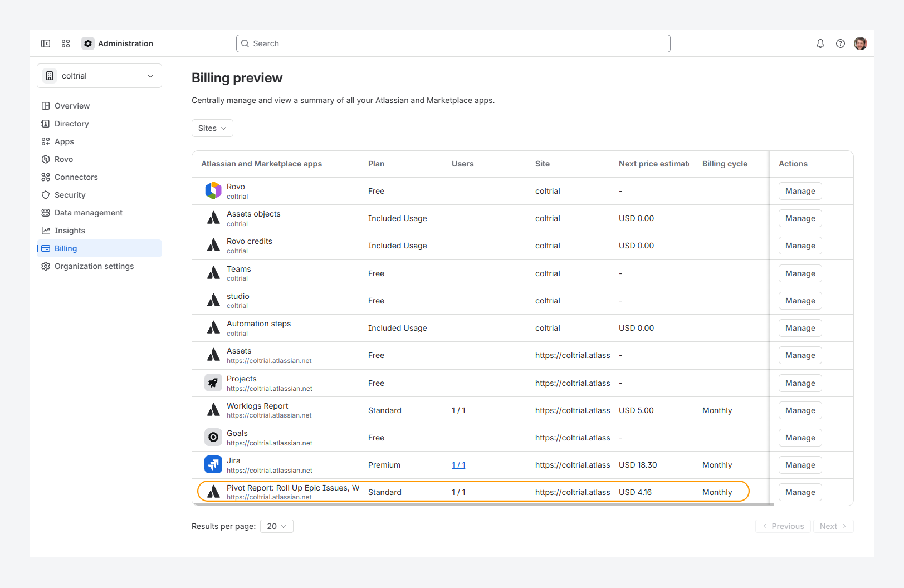Click the Projects rocket icon
The height and width of the screenshot is (588, 904).
(x=213, y=383)
